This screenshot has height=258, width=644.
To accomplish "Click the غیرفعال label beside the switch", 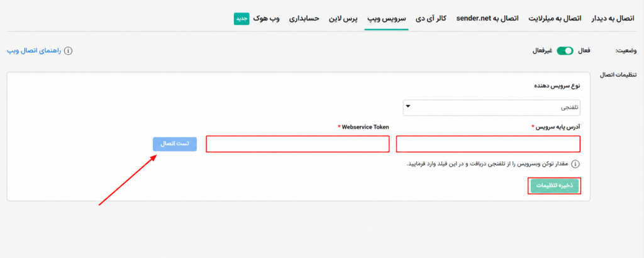I will click(x=542, y=50).
